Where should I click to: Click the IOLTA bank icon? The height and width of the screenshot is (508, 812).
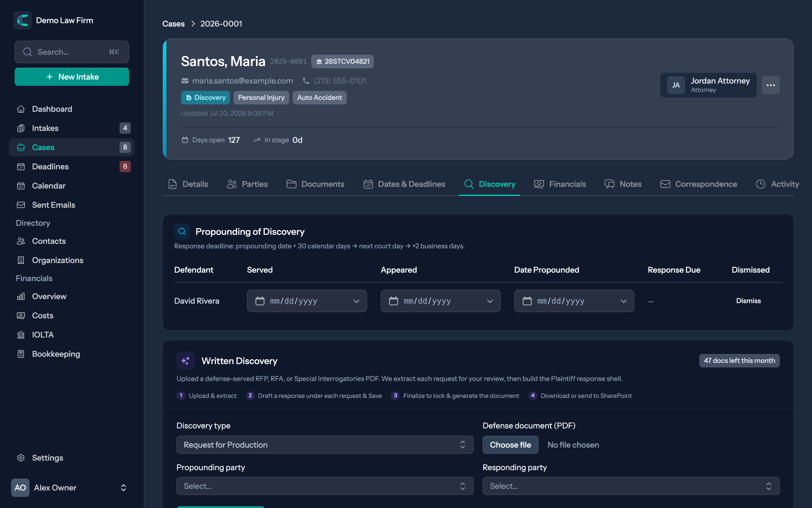point(21,335)
